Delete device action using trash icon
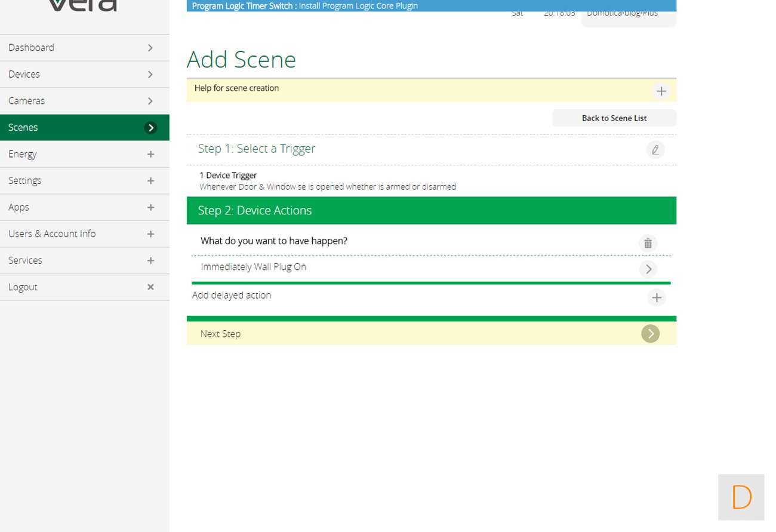This screenshot has height=532, width=776. (x=648, y=243)
